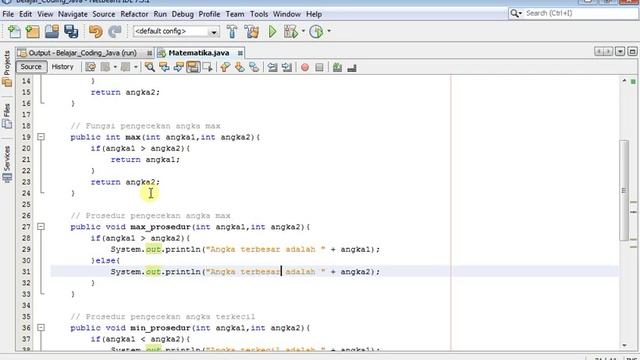Open the Debug menu
Screen dimensions: 640x360
coord(182,14)
